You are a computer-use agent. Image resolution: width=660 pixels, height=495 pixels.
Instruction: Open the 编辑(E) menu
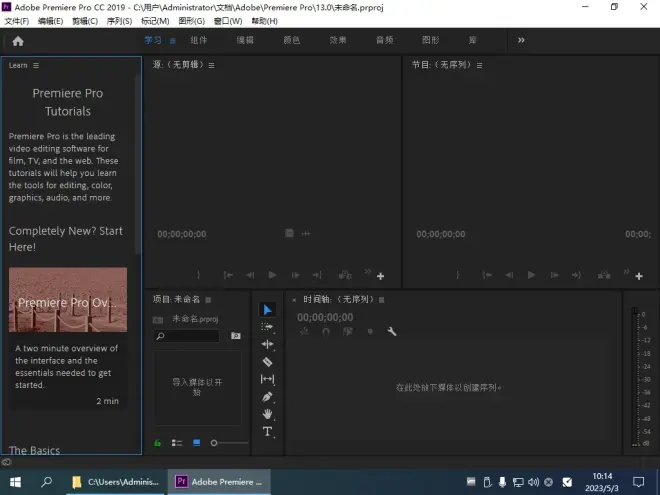coord(51,21)
